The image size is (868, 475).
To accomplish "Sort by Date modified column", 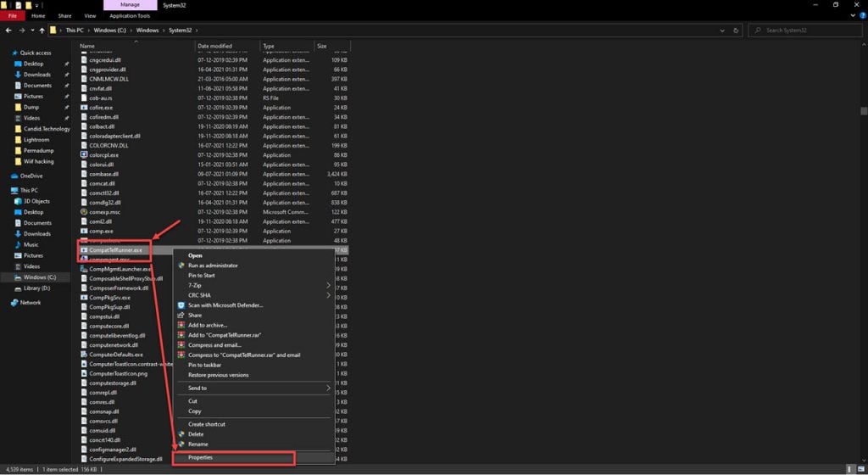I will coord(214,46).
